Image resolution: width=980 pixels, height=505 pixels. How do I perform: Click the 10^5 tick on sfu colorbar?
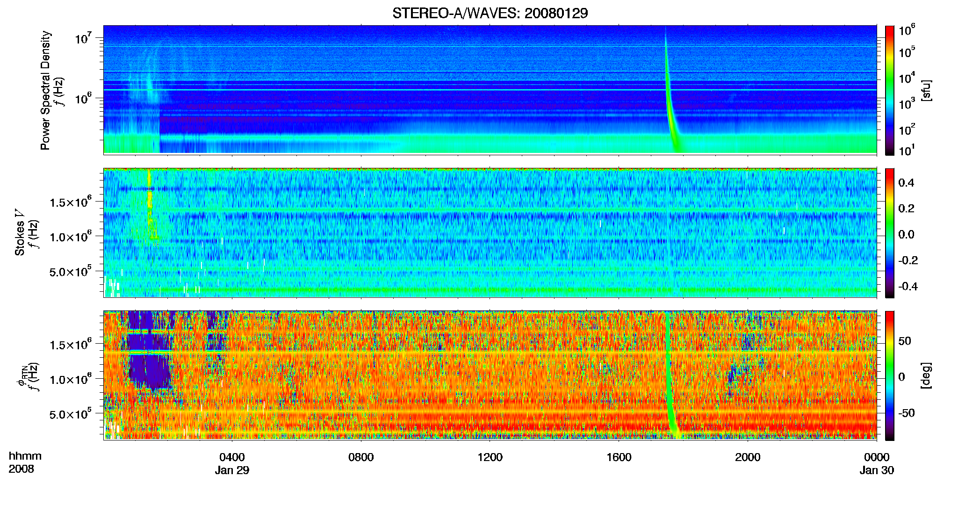[x=907, y=51]
